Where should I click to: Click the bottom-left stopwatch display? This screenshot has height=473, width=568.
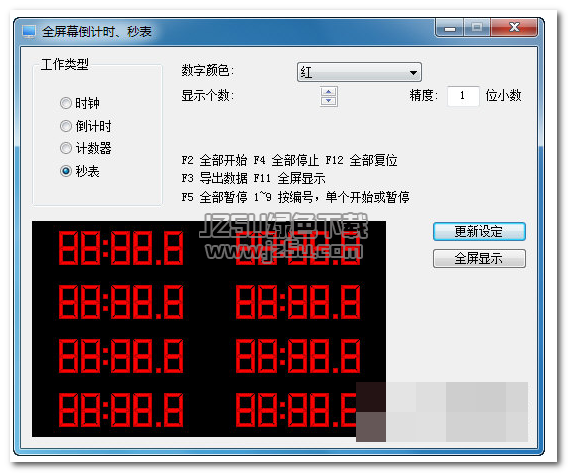(x=121, y=410)
